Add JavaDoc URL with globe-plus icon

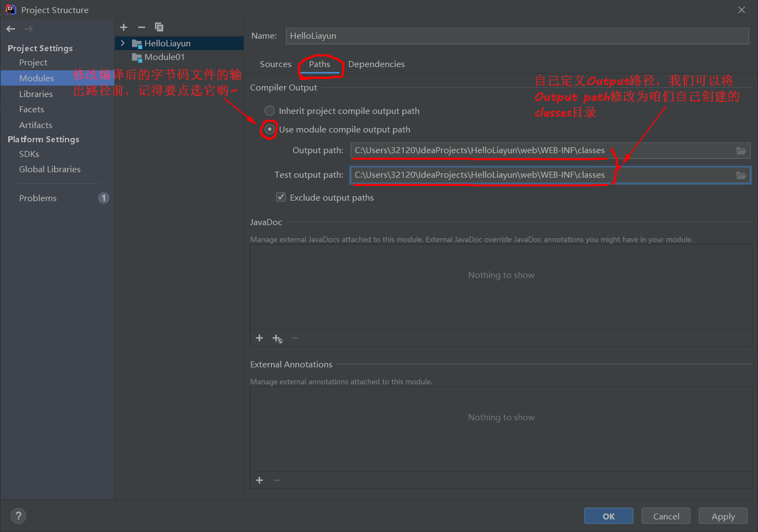277,338
